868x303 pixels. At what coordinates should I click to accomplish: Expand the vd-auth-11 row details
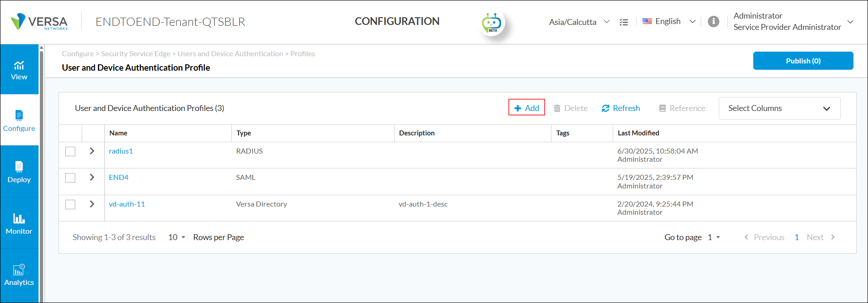pos(92,204)
